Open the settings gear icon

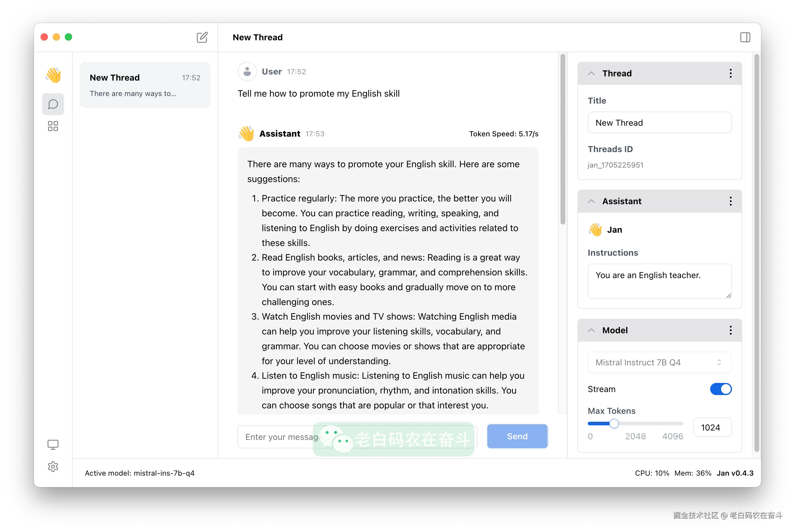(53, 467)
